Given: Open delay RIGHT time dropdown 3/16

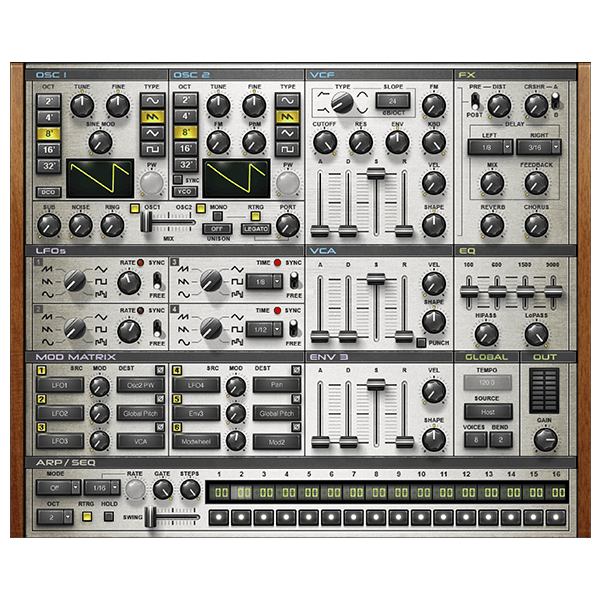Looking at the screenshot, I should 539,147.
